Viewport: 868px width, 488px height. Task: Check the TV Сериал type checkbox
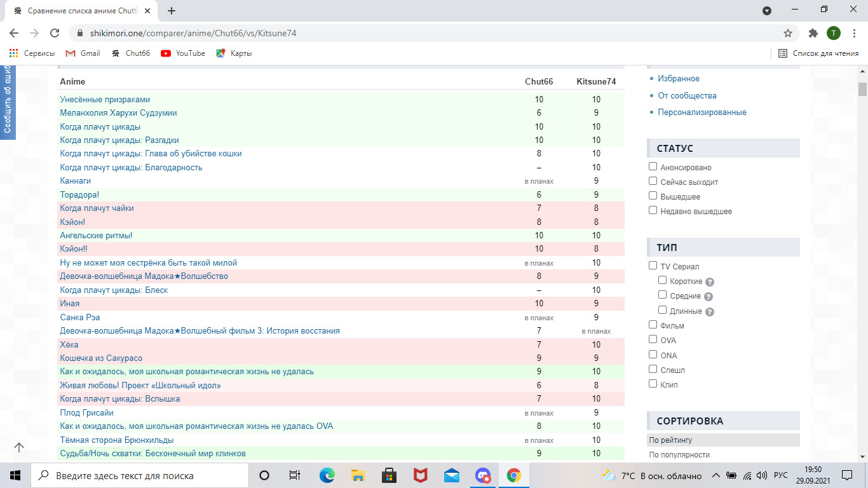[x=653, y=266]
